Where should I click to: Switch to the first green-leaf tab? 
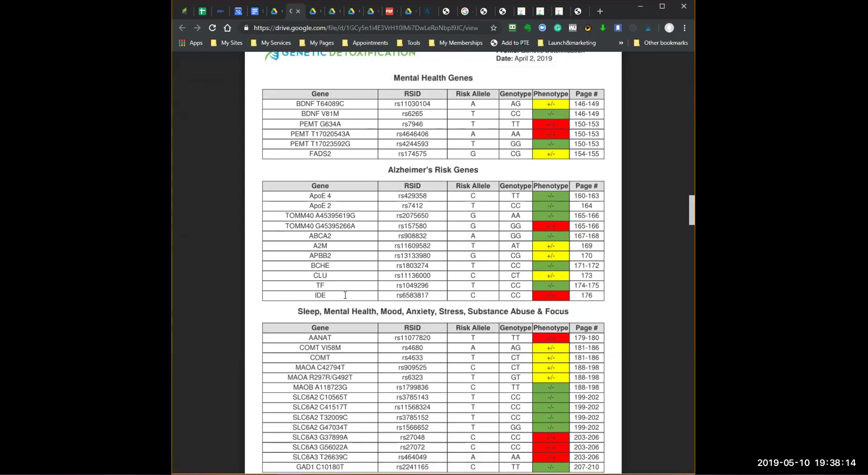point(185,11)
